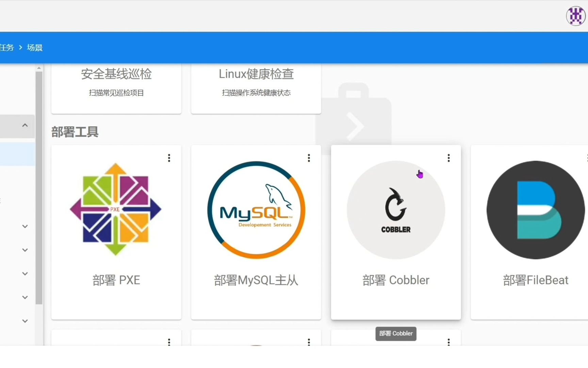Click the CentOS logo on 部署 PXE card
The image size is (588, 368).
click(x=116, y=210)
